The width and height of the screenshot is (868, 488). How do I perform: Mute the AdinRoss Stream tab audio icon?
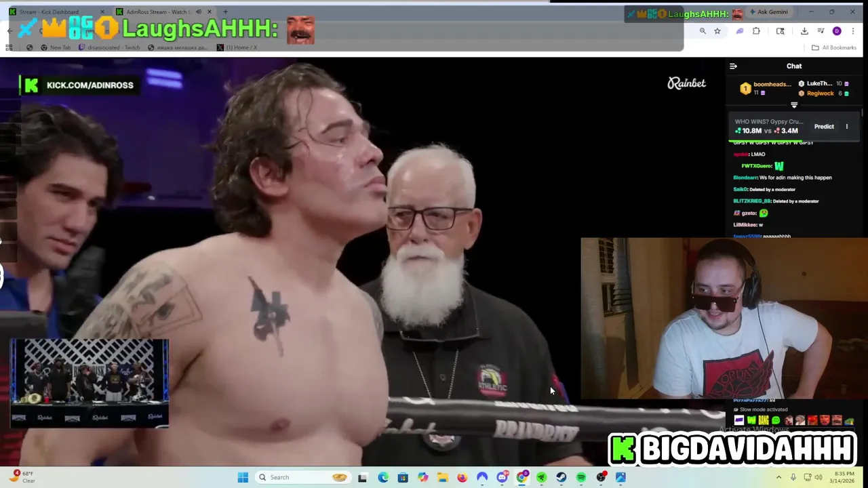(x=199, y=12)
